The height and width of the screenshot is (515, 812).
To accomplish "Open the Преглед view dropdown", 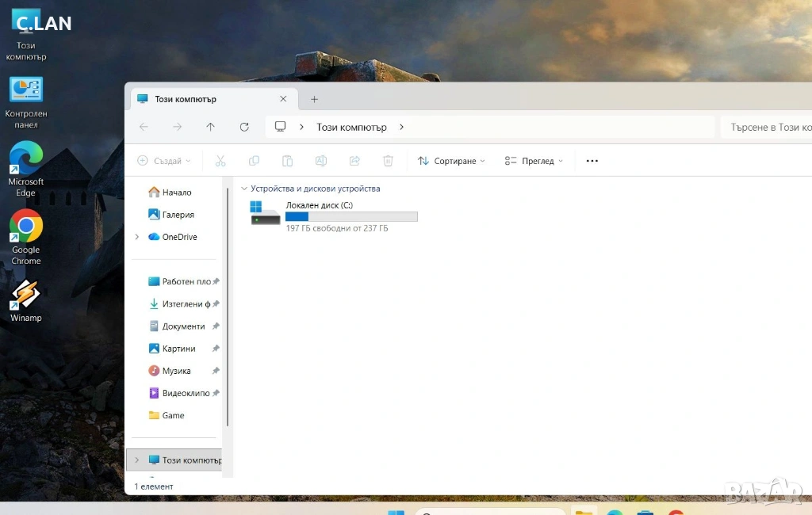I will (534, 161).
